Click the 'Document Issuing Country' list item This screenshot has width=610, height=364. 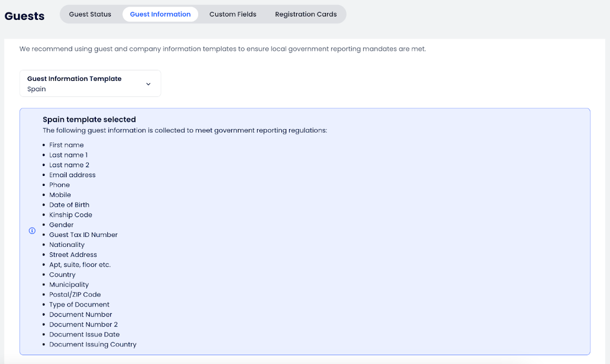[92, 344]
